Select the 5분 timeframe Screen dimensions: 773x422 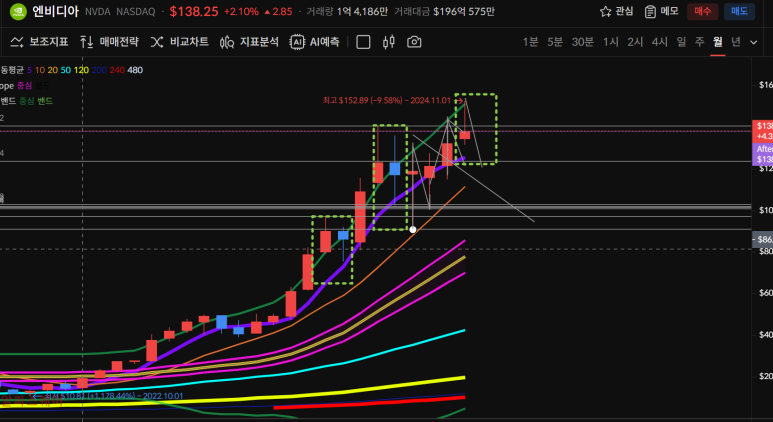(x=555, y=42)
